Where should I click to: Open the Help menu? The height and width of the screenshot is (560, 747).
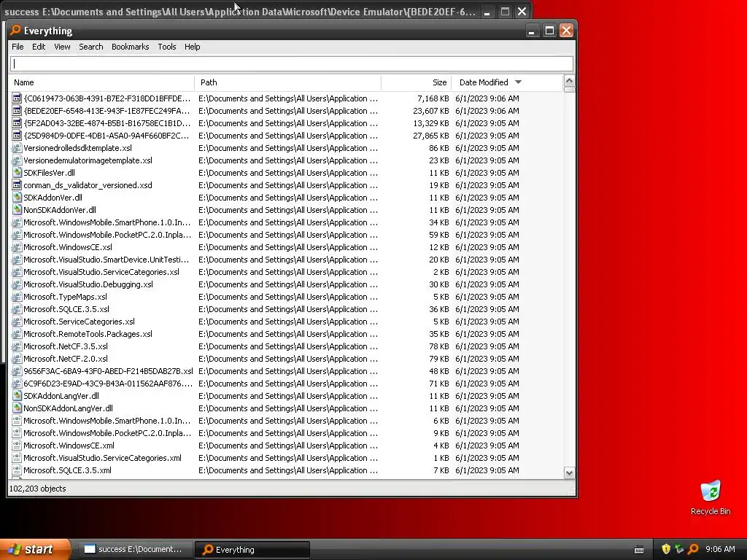[192, 47]
